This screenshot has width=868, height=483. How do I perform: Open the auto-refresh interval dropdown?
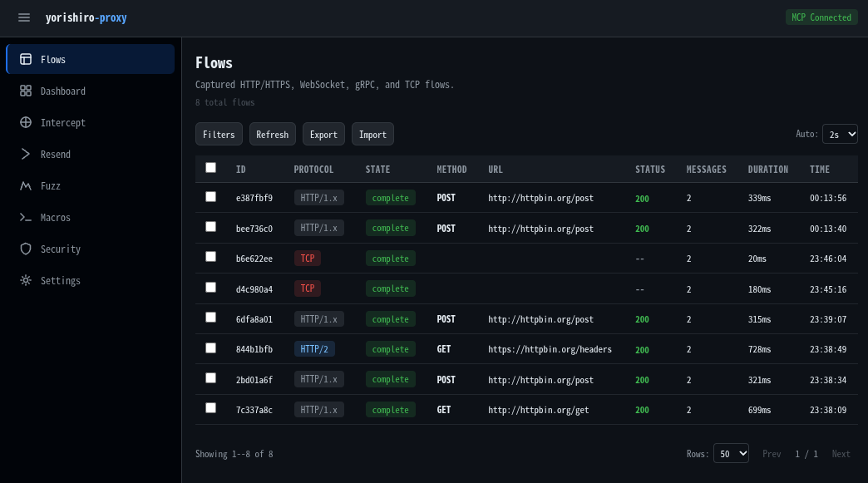click(840, 133)
